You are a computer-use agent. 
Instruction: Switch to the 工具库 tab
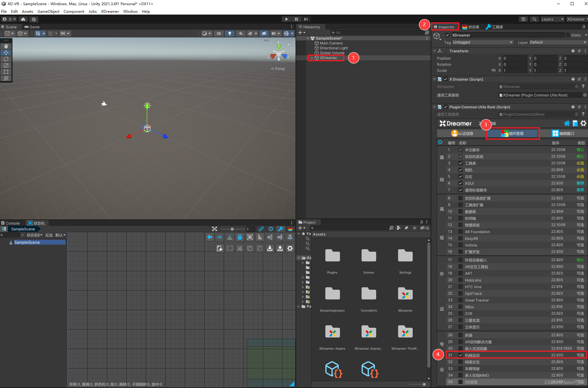pos(494,27)
